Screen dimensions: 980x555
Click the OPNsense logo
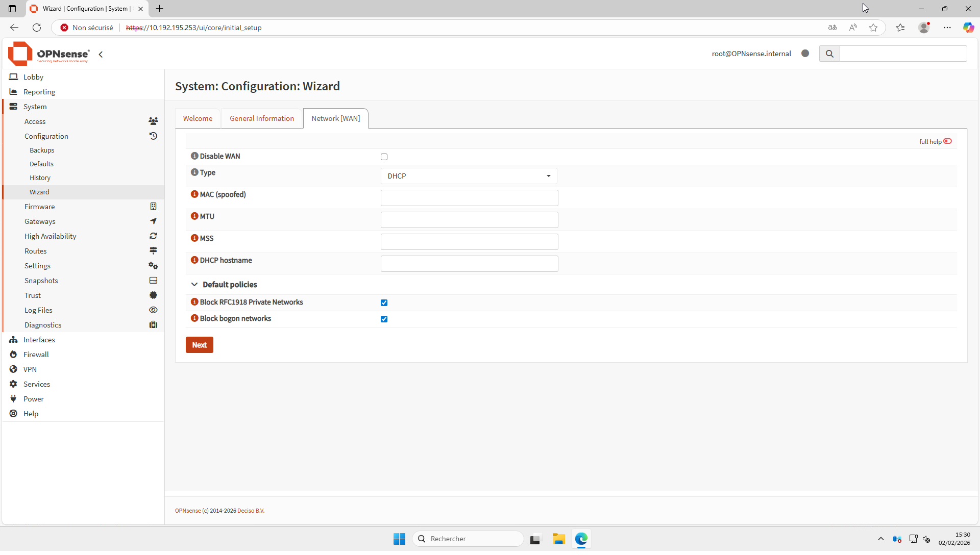click(48, 54)
